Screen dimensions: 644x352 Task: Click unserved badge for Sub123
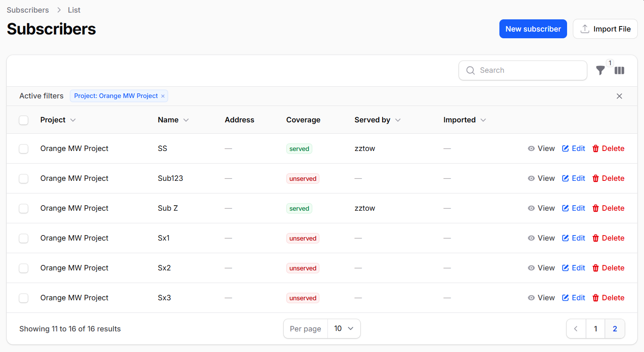pyautogui.click(x=303, y=179)
